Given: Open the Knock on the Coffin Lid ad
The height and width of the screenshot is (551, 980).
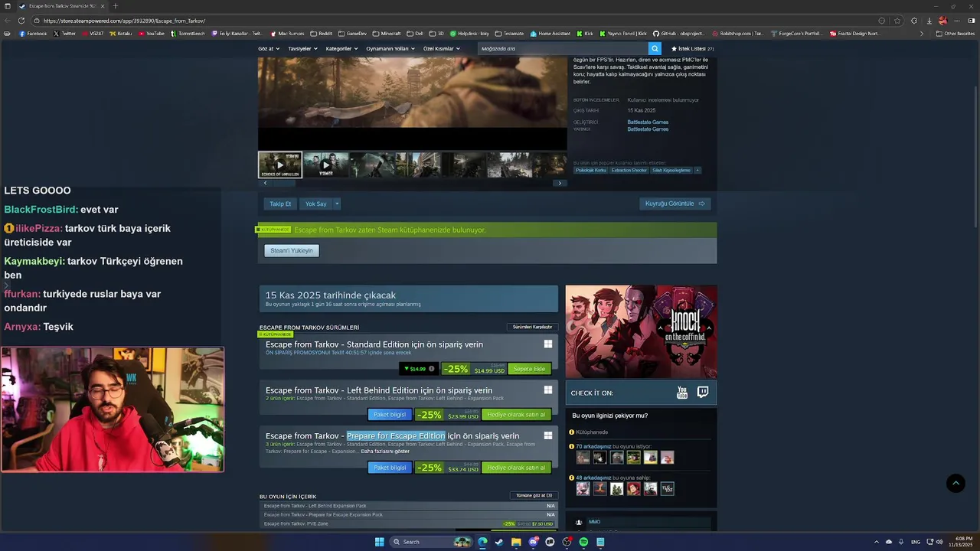Looking at the screenshot, I should 641,332.
